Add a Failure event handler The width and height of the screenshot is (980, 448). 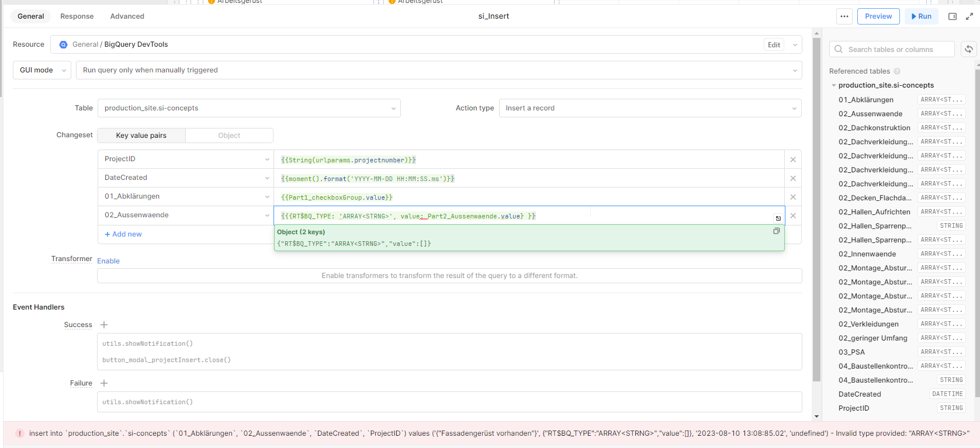104,383
